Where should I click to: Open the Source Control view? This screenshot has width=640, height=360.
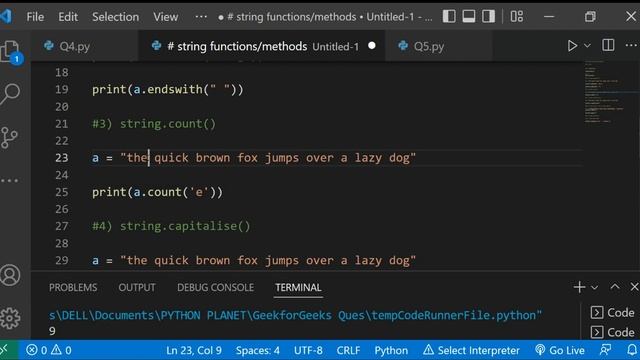coord(9,138)
